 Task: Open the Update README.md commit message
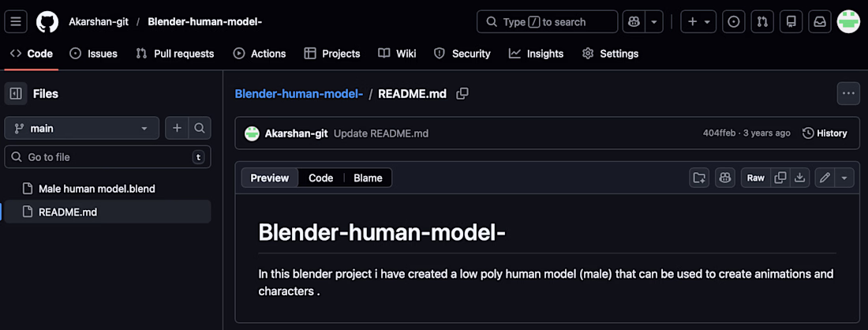pyautogui.click(x=381, y=133)
